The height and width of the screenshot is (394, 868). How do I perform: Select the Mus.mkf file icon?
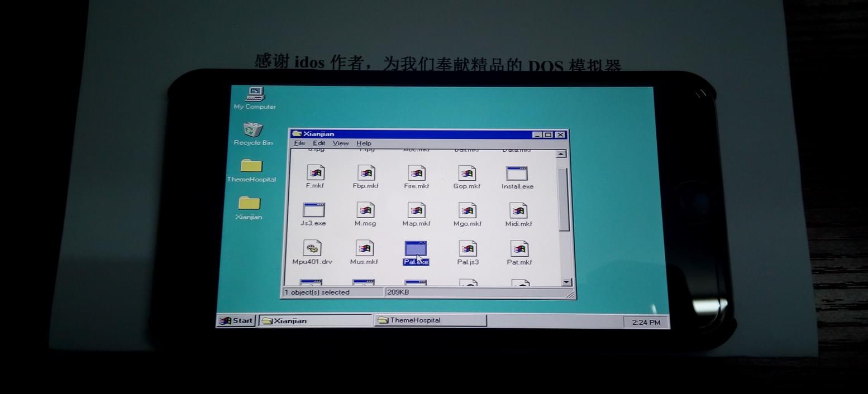[364, 248]
